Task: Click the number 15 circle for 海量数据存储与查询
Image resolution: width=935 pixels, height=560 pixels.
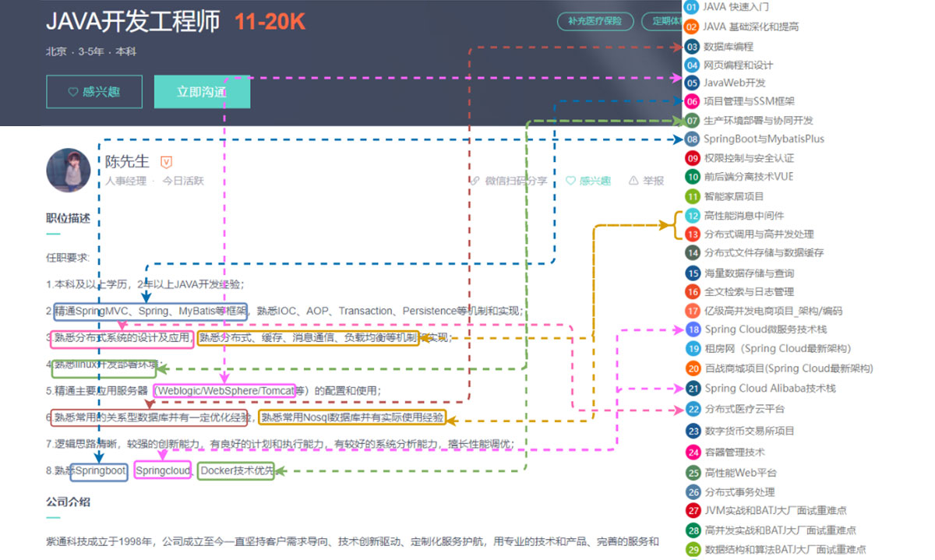Action: 693,273
